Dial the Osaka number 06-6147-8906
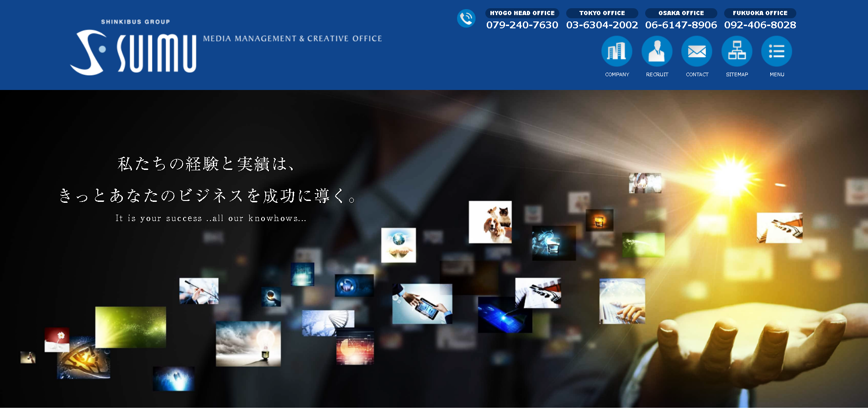868x417 pixels. [x=681, y=25]
